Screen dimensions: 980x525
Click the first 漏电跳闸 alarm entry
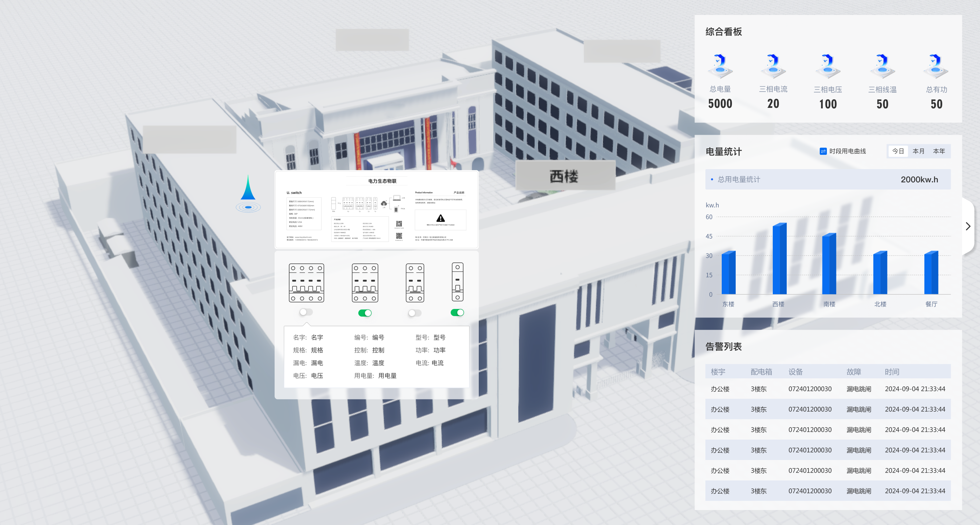pyautogui.click(x=859, y=389)
